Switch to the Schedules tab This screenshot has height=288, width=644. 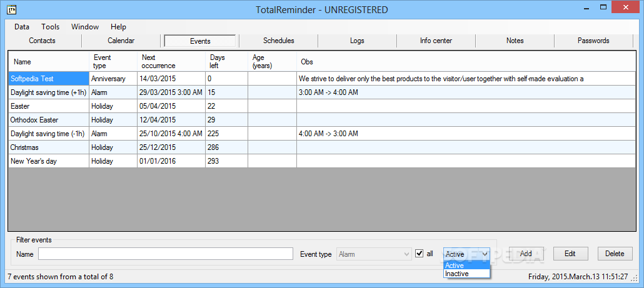(x=279, y=41)
